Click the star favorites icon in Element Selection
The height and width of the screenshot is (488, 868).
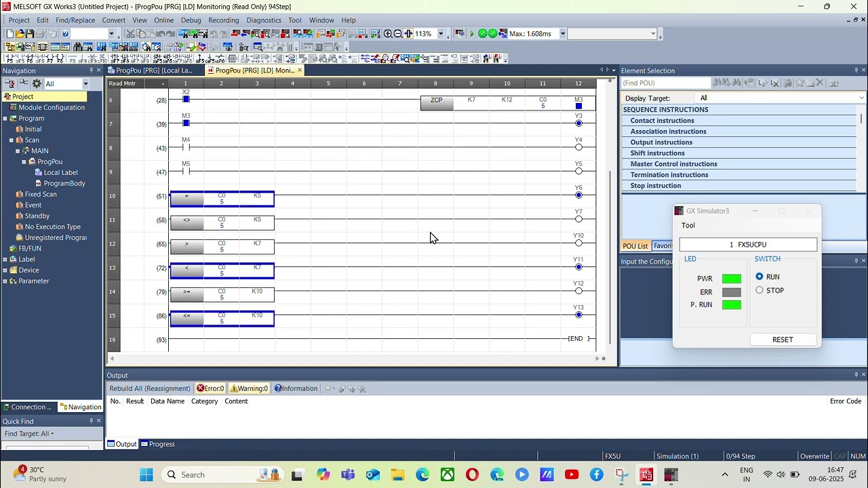coord(801,83)
